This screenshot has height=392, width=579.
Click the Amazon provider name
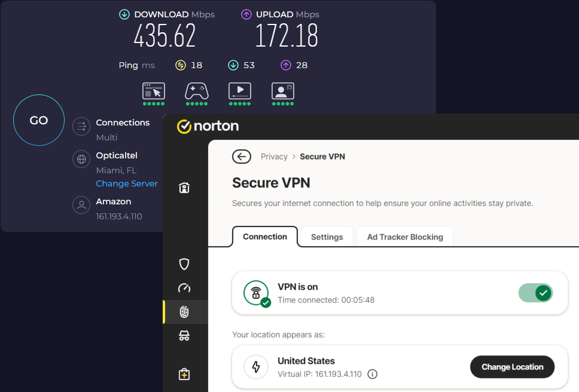point(114,202)
